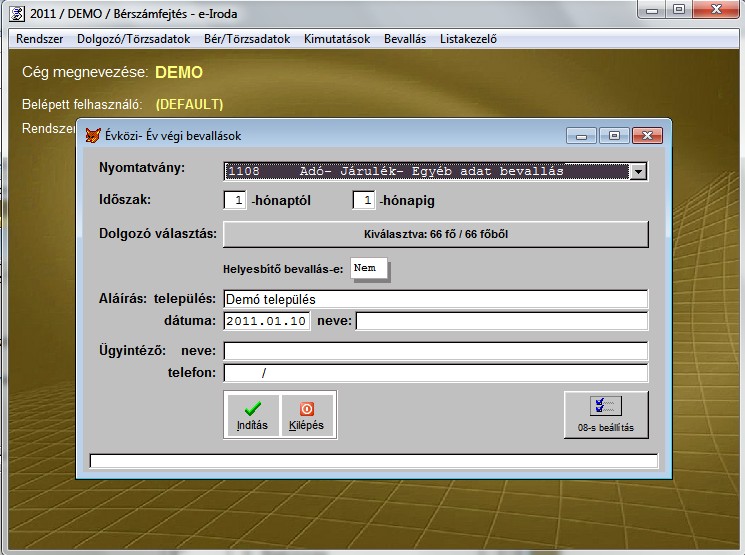Open the Bevallás menu
Viewport: 745px width, 555px height.
405,39
